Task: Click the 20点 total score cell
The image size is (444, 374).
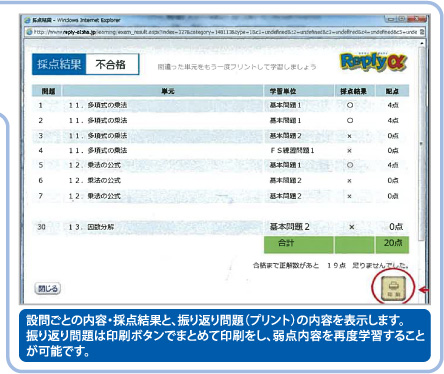Action: [392, 244]
